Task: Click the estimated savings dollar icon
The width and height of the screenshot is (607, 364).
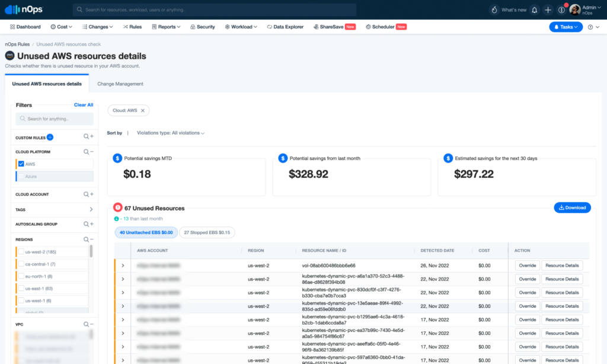Action: point(448,158)
